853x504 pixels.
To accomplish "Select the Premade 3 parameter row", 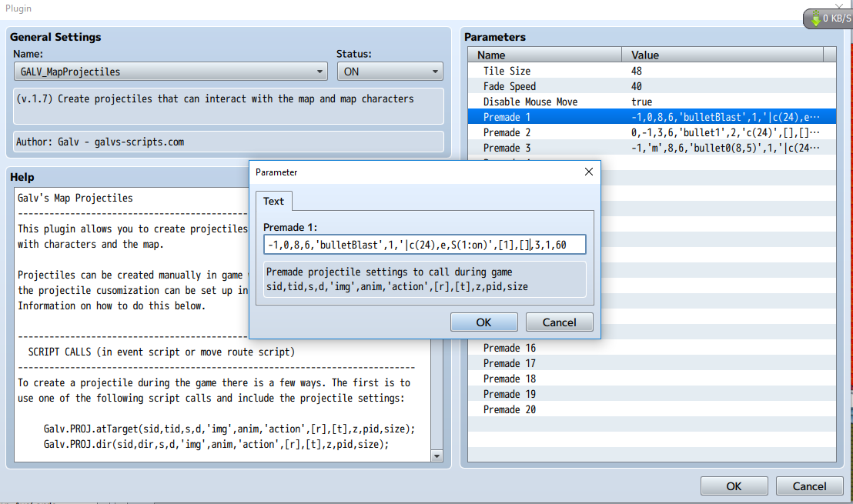I will click(652, 148).
